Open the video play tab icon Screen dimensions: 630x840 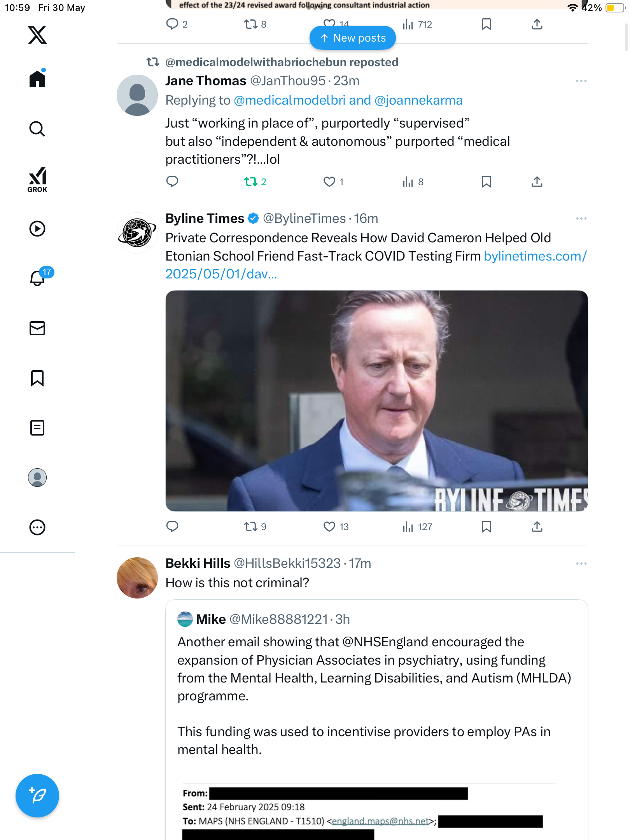click(x=37, y=229)
